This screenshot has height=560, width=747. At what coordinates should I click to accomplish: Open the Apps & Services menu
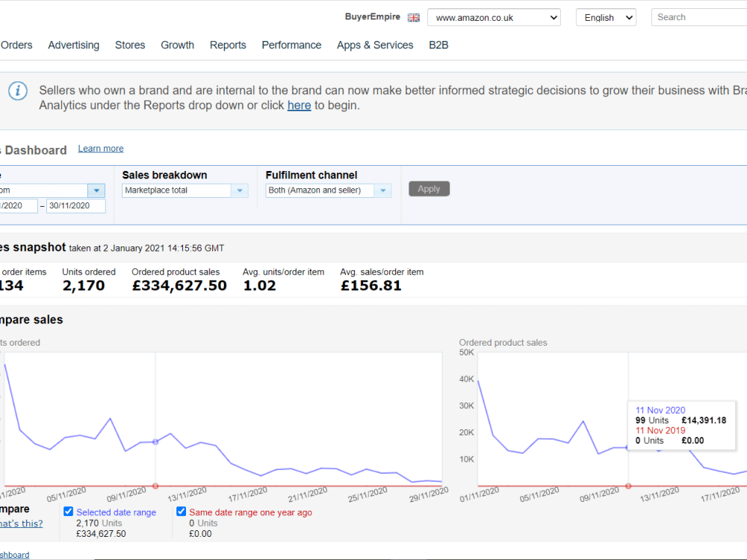tap(375, 46)
